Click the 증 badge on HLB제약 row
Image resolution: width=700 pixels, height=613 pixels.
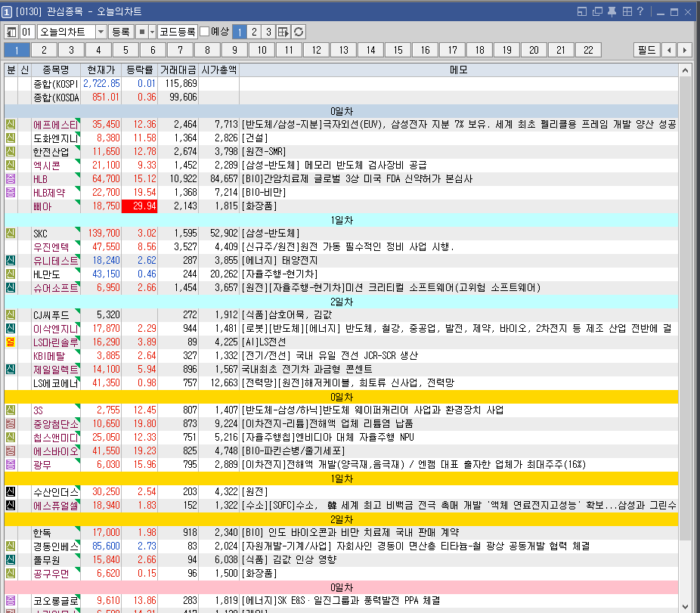tap(11, 193)
